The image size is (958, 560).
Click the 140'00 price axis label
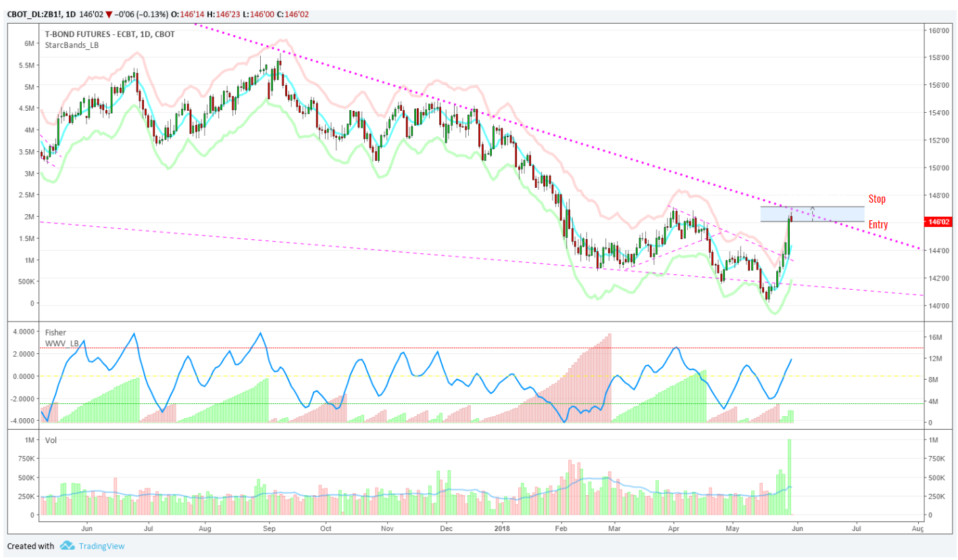pos(938,306)
